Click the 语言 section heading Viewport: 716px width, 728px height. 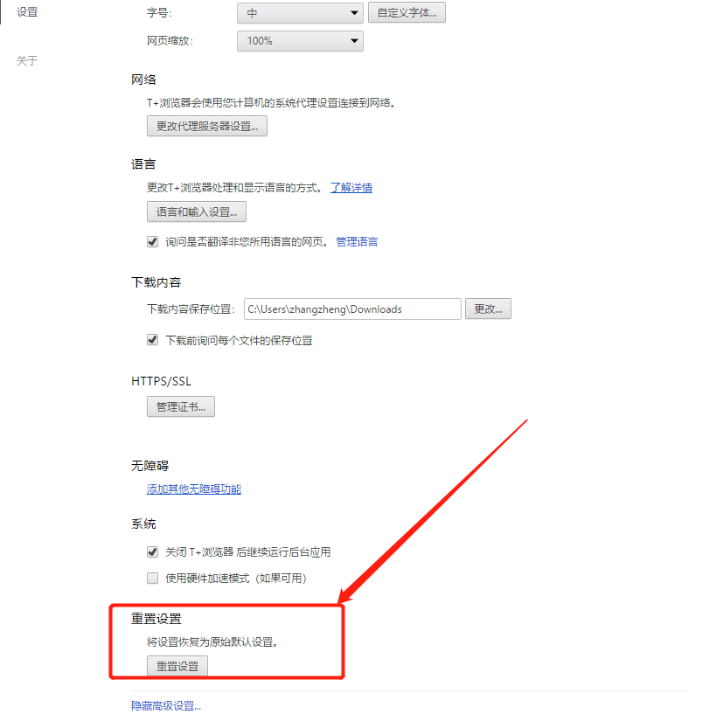pos(143,164)
